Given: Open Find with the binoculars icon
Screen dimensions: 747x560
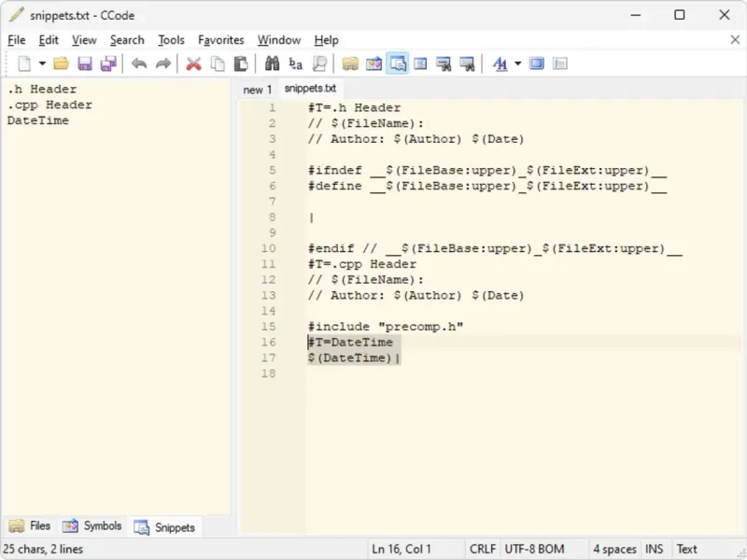Looking at the screenshot, I should pyautogui.click(x=272, y=63).
